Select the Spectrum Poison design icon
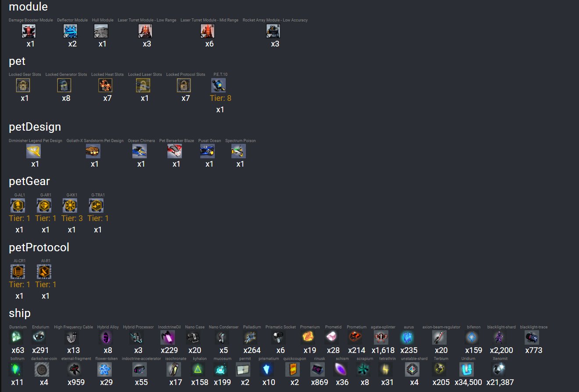This screenshot has height=392, width=579. tap(238, 151)
